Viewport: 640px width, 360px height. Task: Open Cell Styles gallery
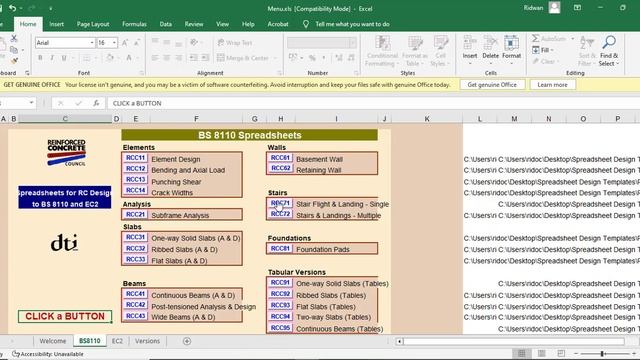click(440, 51)
